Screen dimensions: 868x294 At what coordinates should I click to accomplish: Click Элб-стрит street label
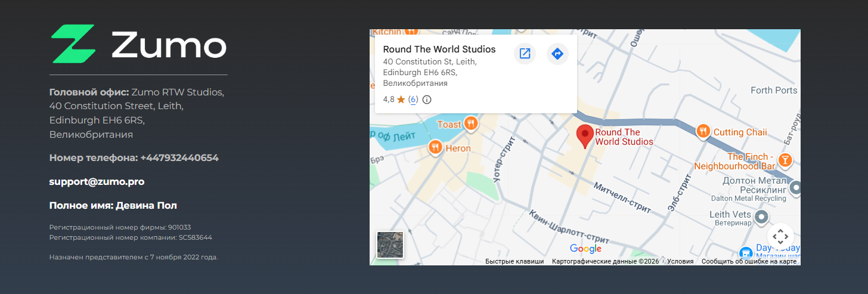[680, 192]
